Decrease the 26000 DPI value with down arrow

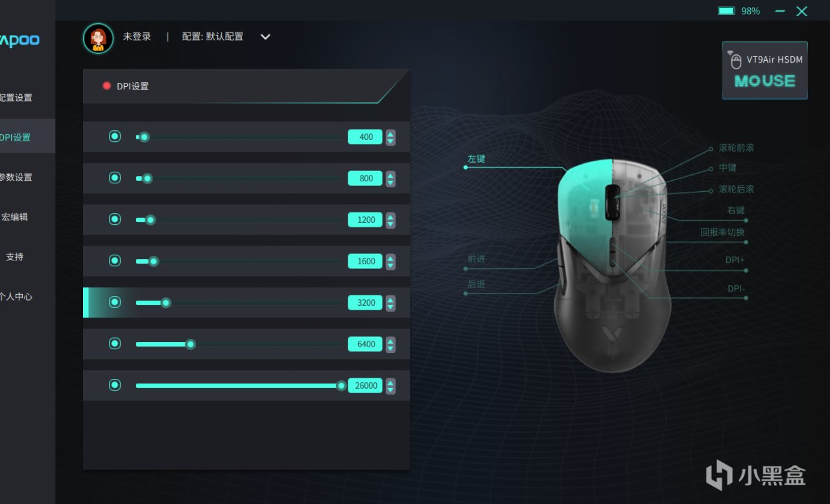coord(390,390)
